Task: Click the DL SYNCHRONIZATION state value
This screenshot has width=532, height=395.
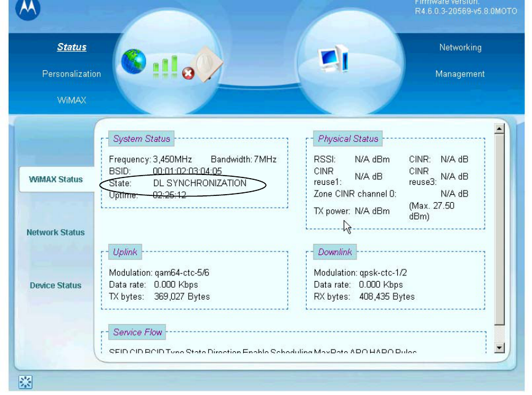Action: [x=199, y=183]
